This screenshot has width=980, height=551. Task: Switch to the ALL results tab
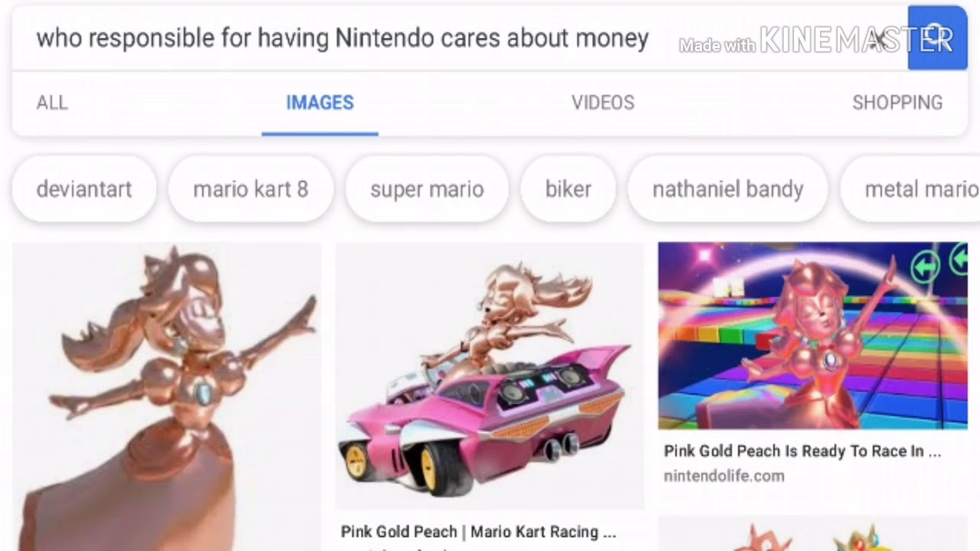(x=52, y=103)
